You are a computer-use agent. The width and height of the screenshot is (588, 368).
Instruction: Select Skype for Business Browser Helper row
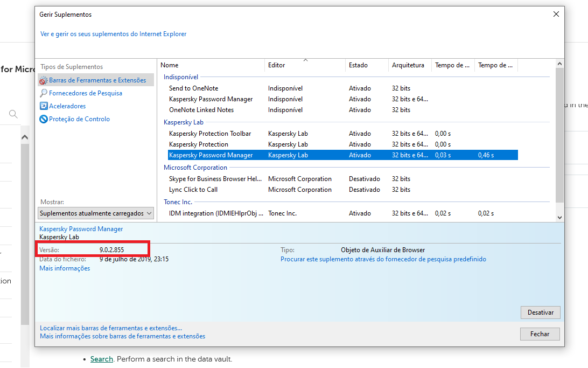[215, 179]
